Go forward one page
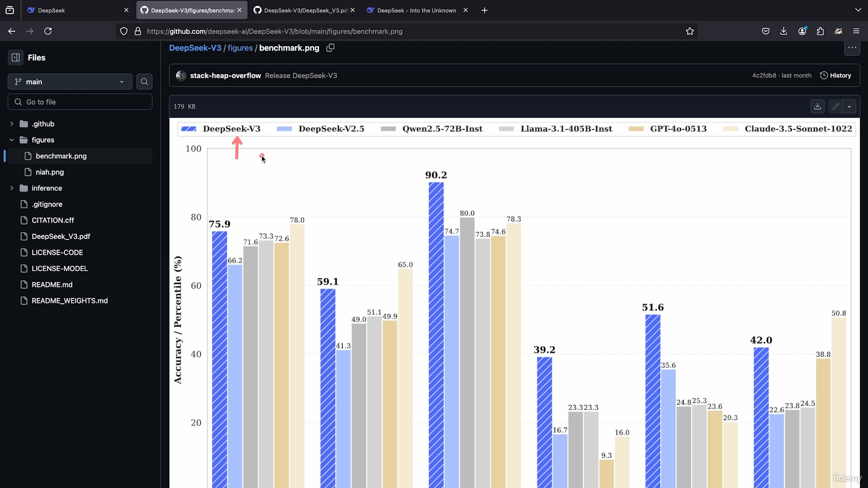This screenshot has height=488, width=868. point(30,31)
